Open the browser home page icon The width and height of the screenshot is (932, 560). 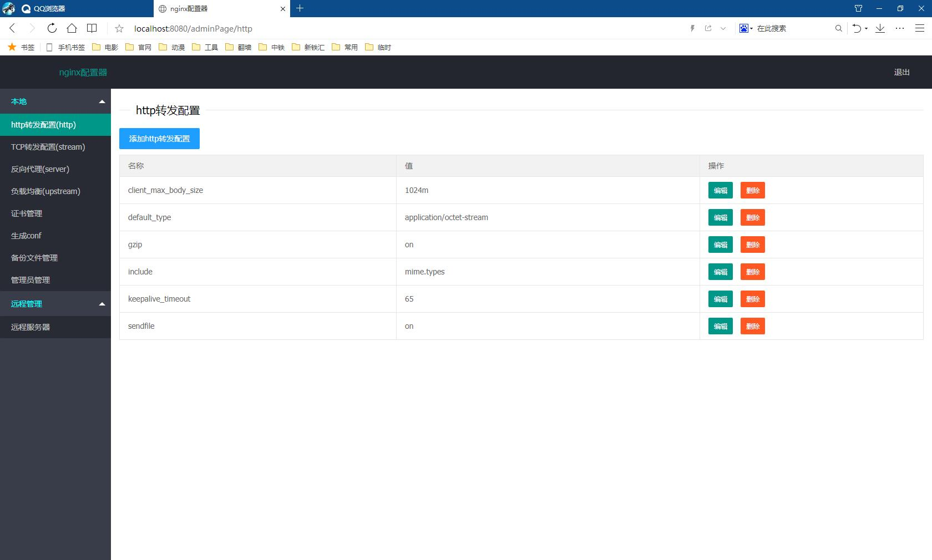72,28
